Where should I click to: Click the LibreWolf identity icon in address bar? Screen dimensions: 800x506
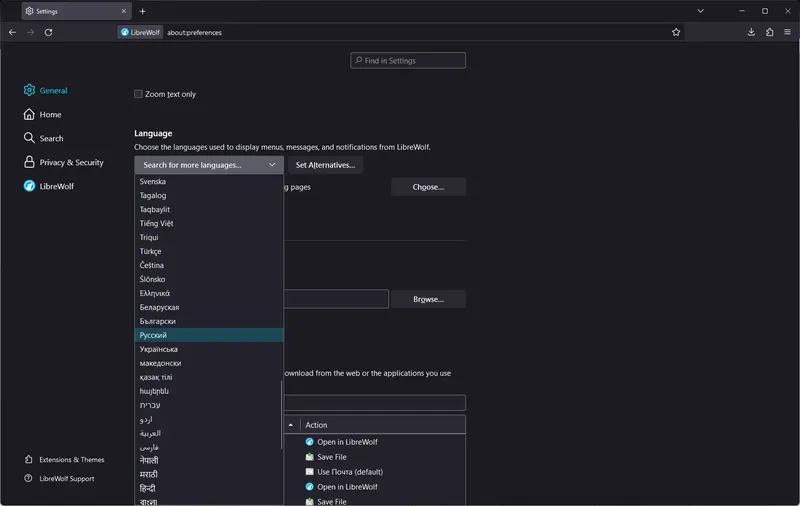tap(140, 32)
